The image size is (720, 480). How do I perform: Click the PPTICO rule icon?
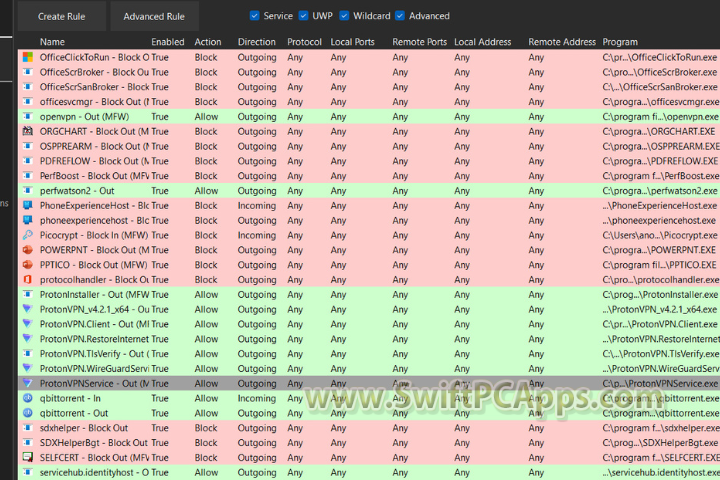pyautogui.click(x=28, y=265)
